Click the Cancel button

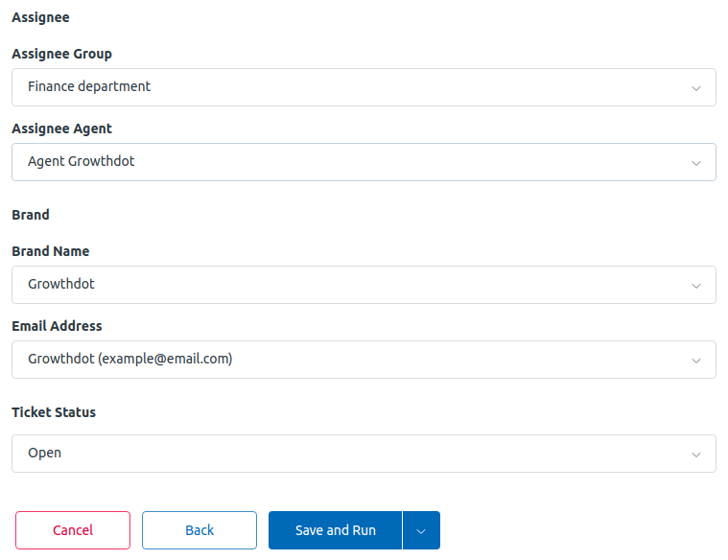(x=73, y=530)
